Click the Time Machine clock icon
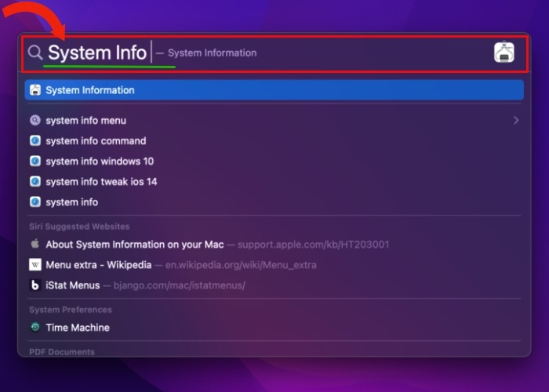The width and height of the screenshot is (549, 392). (35, 327)
